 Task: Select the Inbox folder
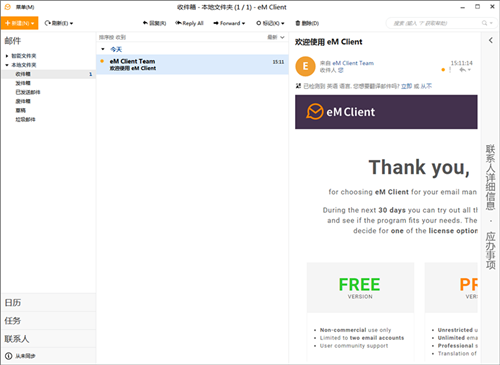coord(49,74)
